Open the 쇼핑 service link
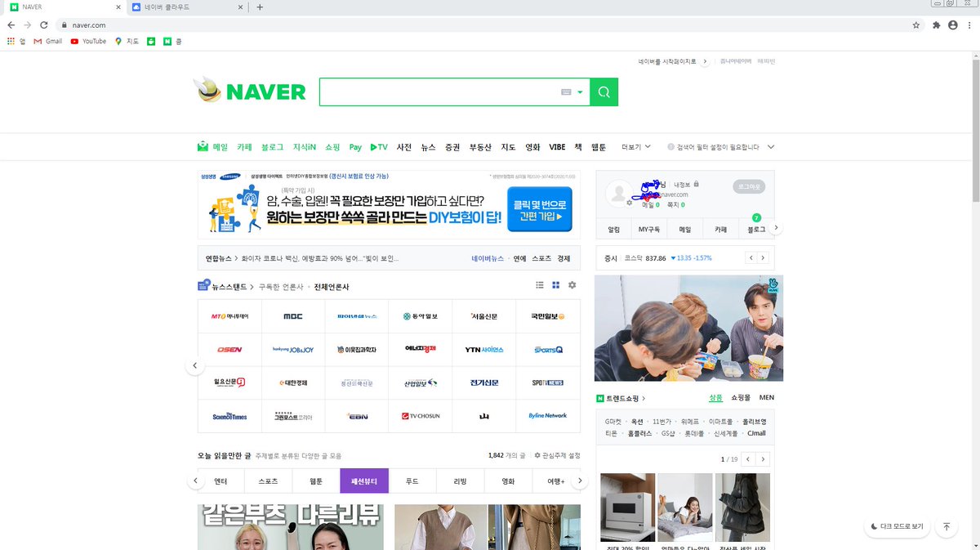980x550 pixels. 332,147
